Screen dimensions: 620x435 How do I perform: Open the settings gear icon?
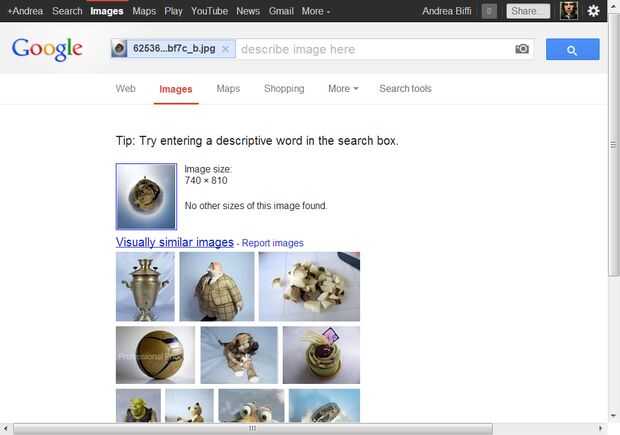593,11
